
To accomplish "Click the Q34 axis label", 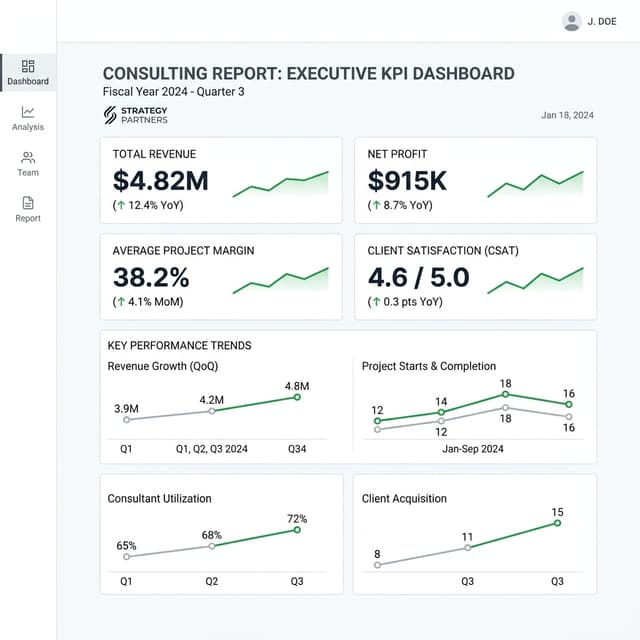I will (297, 449).
